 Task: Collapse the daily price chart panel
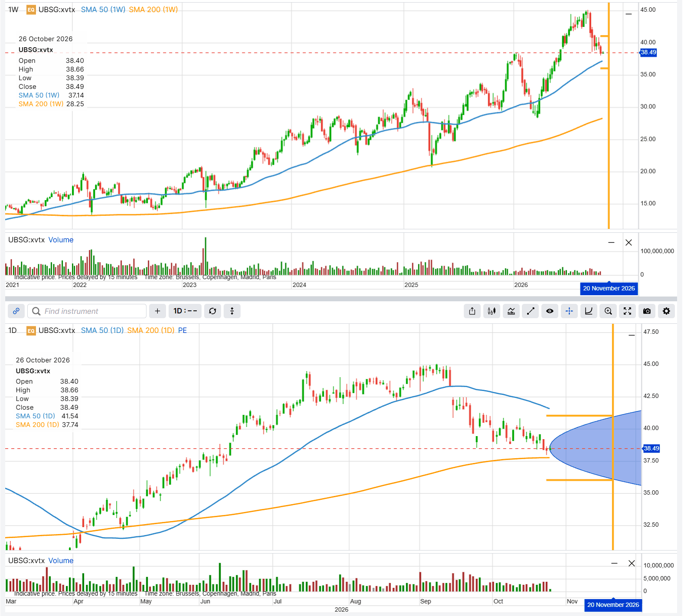[632, 335]
